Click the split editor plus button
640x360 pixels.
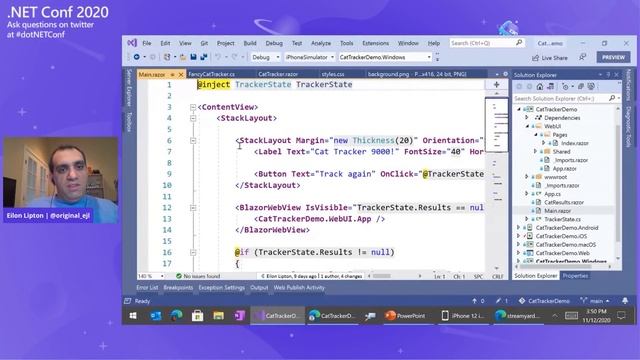coord(496,84)
